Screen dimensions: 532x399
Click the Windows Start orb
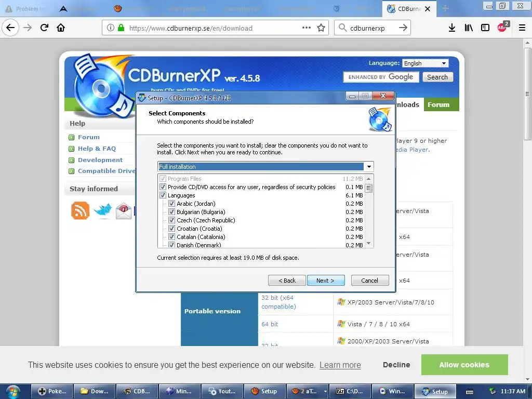13,391
